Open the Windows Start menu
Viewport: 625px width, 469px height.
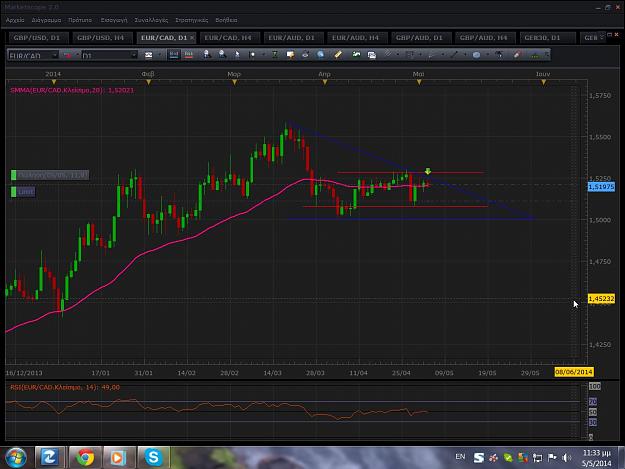click(16, 457)
